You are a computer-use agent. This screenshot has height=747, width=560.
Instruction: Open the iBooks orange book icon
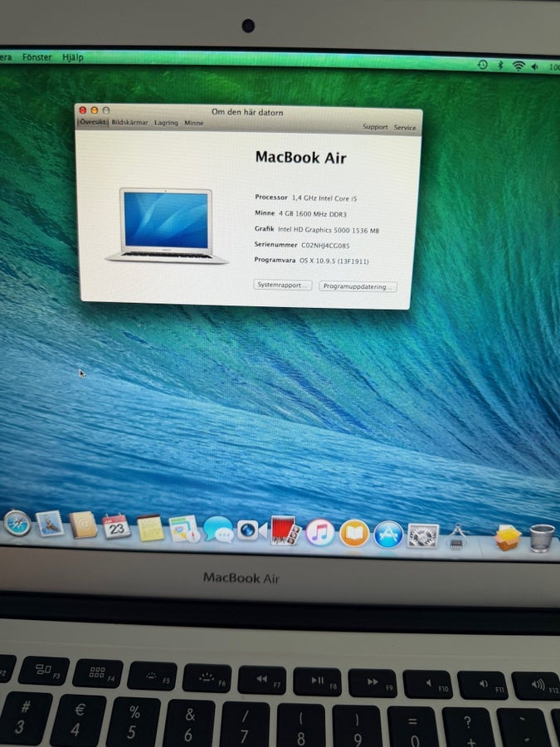[353, 533]
